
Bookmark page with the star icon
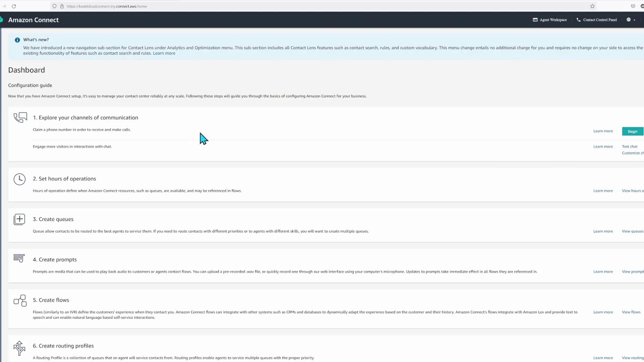(x=592, y=6)
